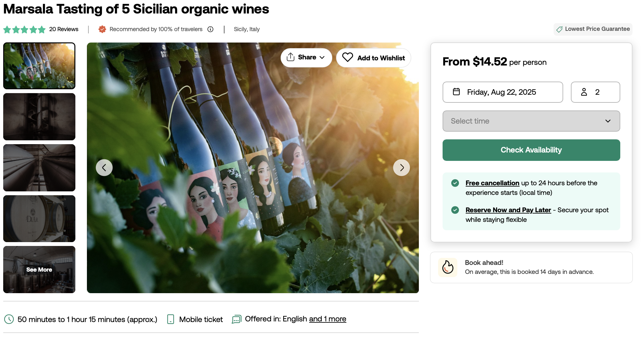This screenshot has width=644, height=341.
Task: Open the Reserve Now and Pay Later link
Action: coord(508,210)
